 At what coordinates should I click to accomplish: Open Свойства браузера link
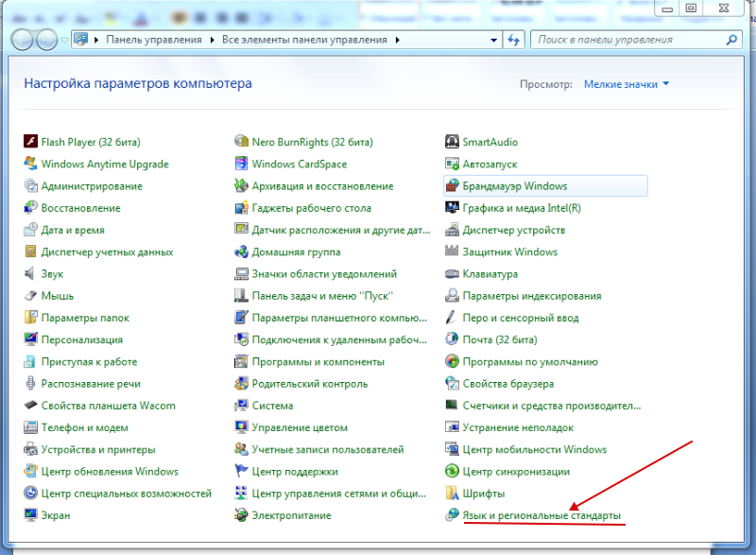[508, 383]
